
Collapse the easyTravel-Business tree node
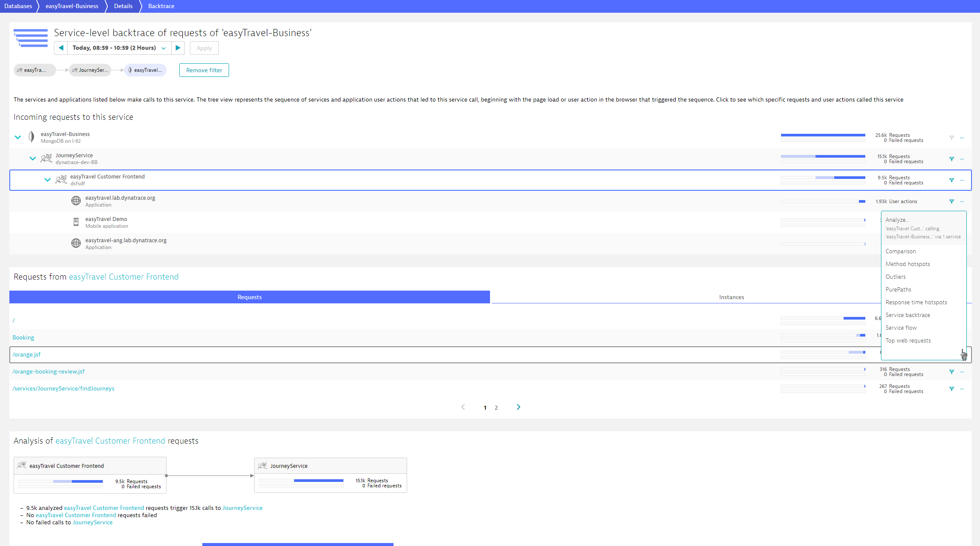click(x=18, y=137)
